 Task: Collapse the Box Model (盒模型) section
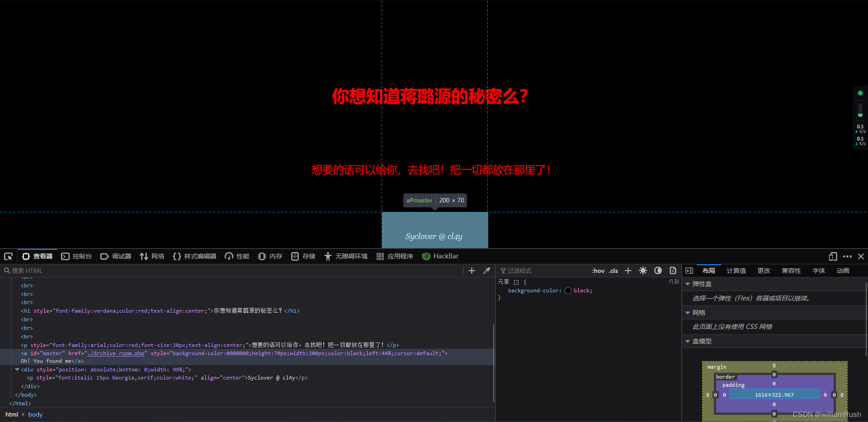[688, 341]
